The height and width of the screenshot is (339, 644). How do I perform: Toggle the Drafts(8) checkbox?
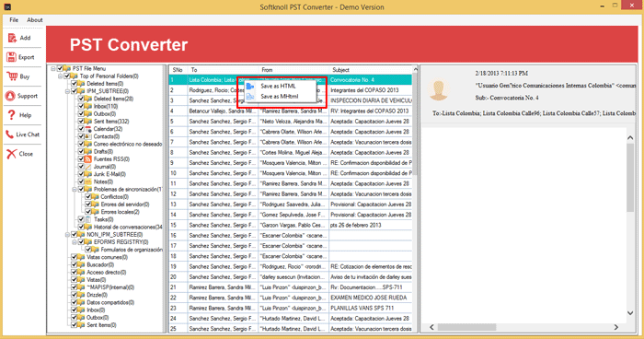click(81, 152)
